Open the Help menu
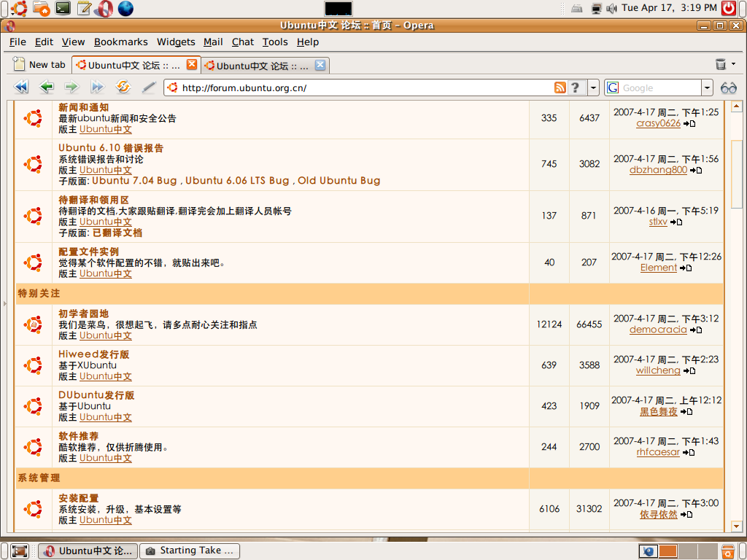747x560 pixels. click(308, 42)
